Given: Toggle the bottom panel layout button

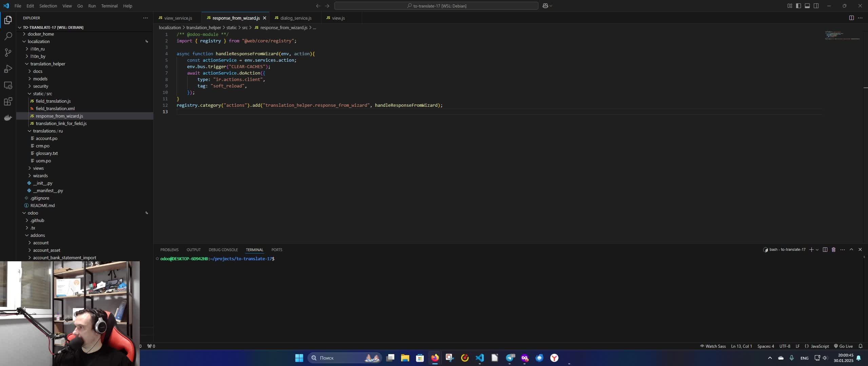Looking at the screenshot, I should tap(807, 6).
